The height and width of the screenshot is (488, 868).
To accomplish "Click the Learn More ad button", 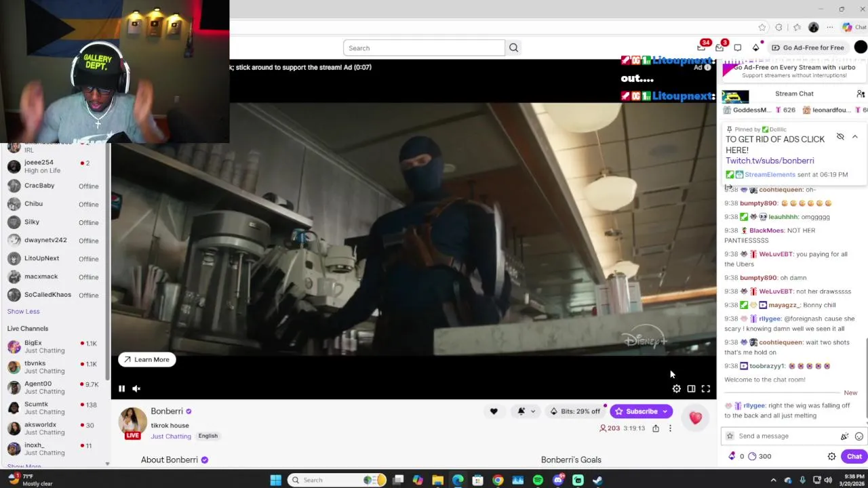I will click(147, 360).
